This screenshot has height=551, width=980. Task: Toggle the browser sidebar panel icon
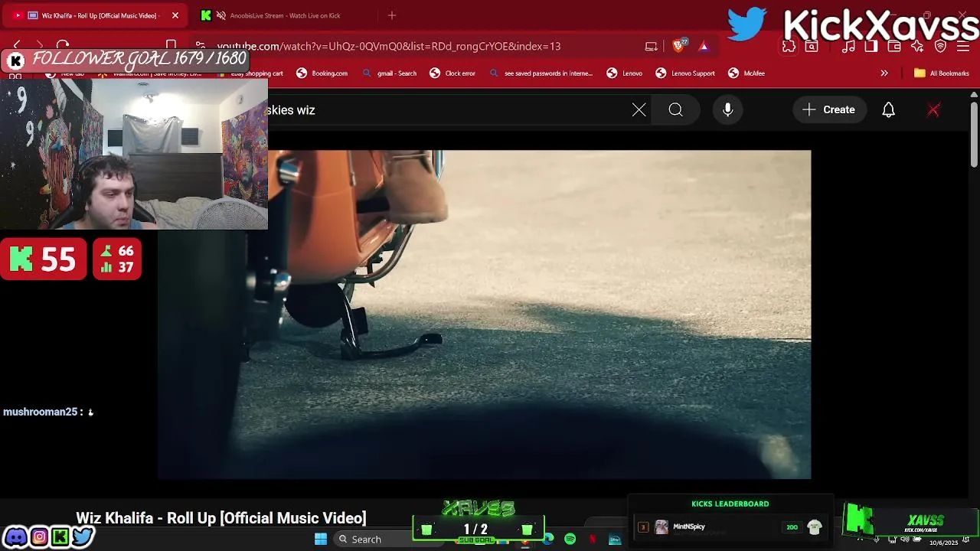871,46
